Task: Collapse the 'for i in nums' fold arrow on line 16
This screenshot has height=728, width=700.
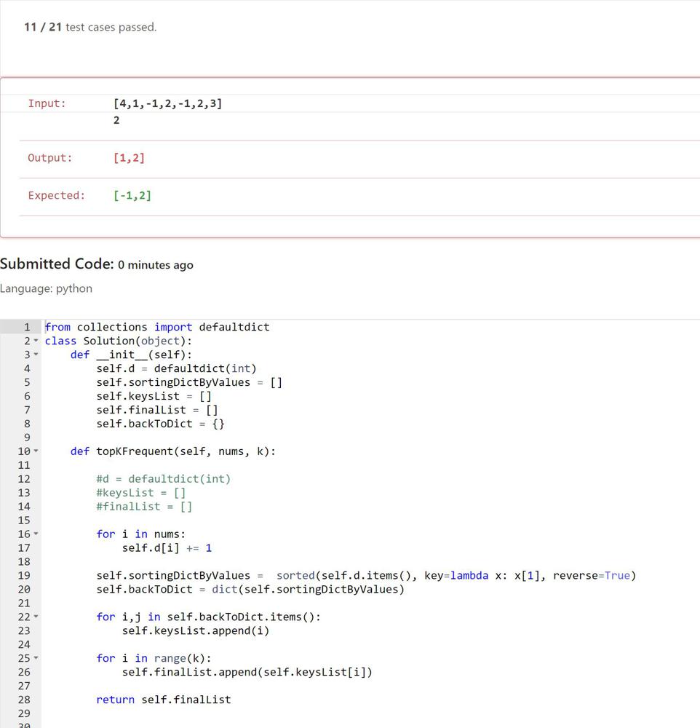Action: [36, 534]
